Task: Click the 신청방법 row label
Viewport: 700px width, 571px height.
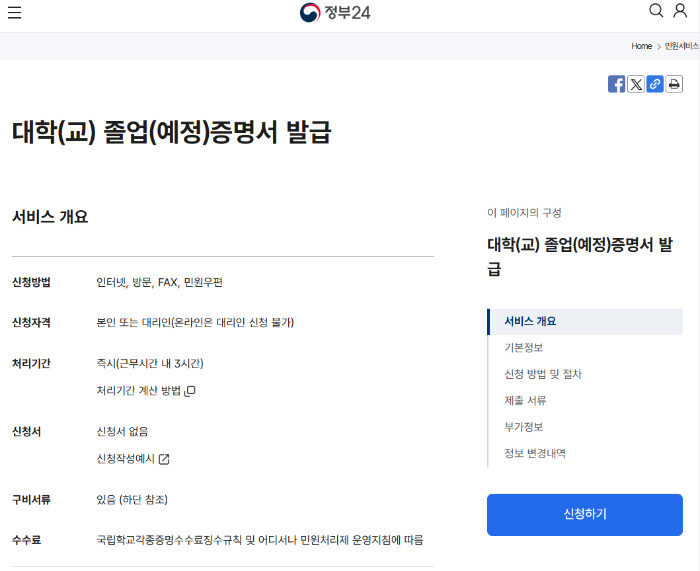Action: [31, 282]
